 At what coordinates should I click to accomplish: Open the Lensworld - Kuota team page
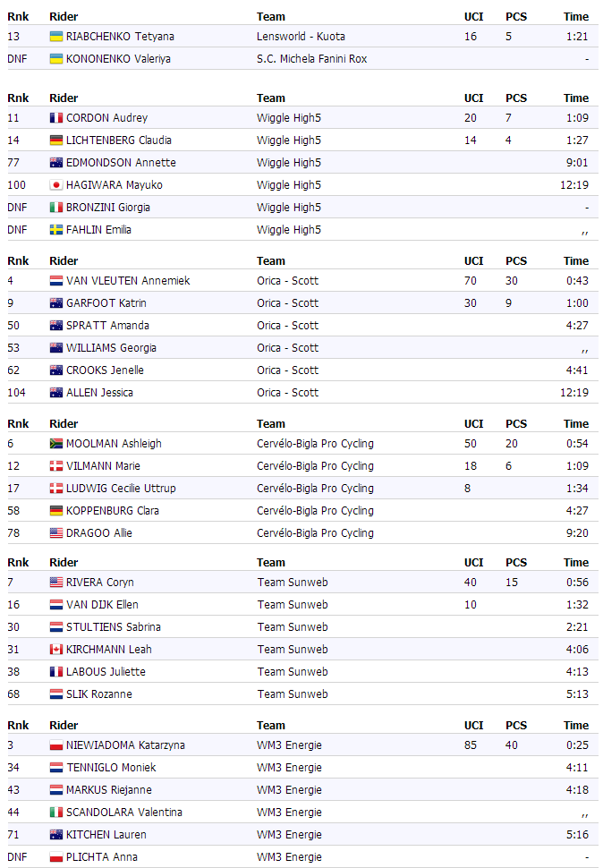click(x=301, y=37)
